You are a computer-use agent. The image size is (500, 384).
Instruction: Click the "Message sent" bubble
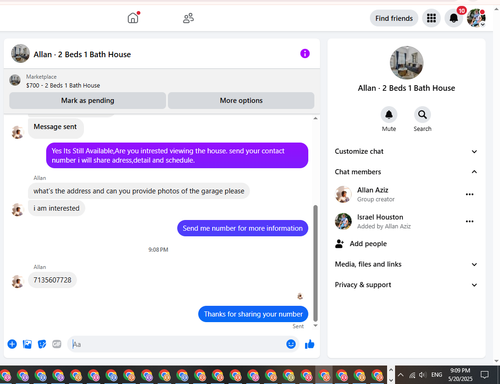(x=55, y=127)
